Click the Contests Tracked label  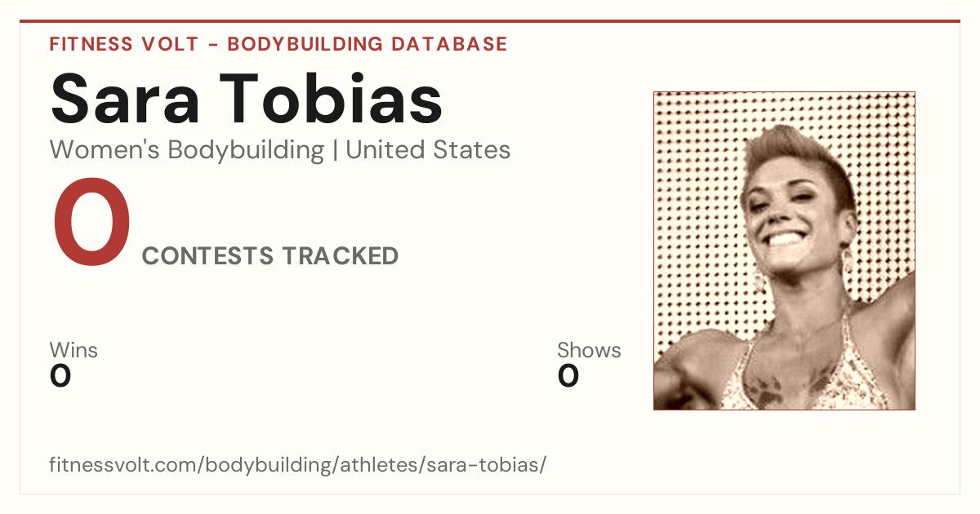(270, 256)
